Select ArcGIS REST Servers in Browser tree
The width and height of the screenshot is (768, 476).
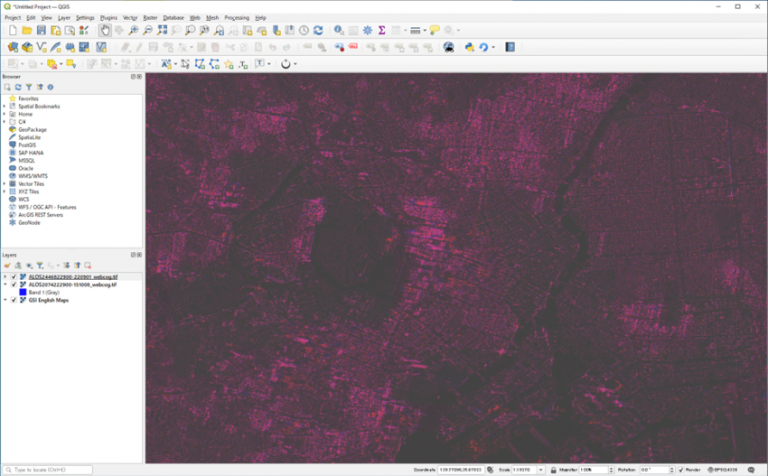41,214
